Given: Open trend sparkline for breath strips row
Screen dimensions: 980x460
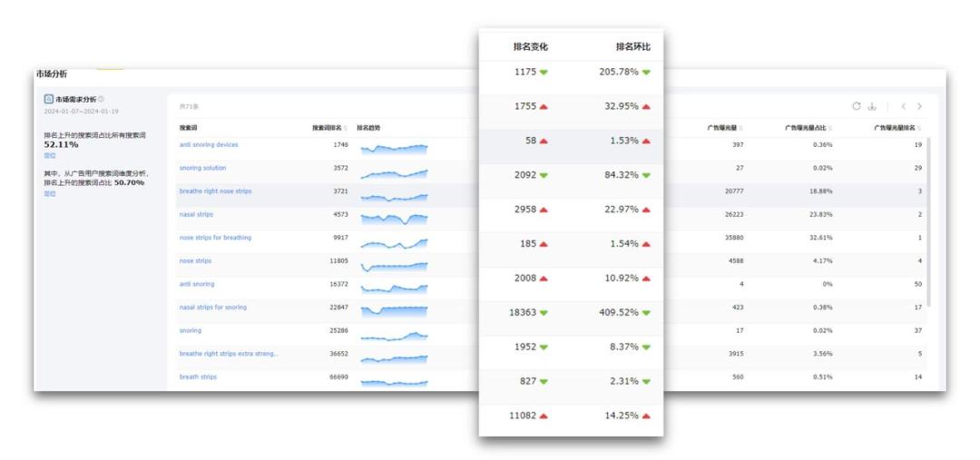Looking at the screenshot, I should click(x=395, y=382).
